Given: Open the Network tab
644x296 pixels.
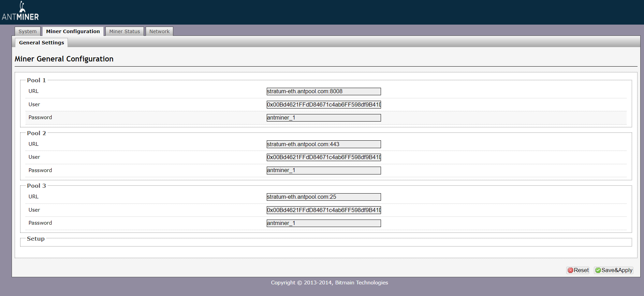Looking at the screenshot, I should (159, 31).
